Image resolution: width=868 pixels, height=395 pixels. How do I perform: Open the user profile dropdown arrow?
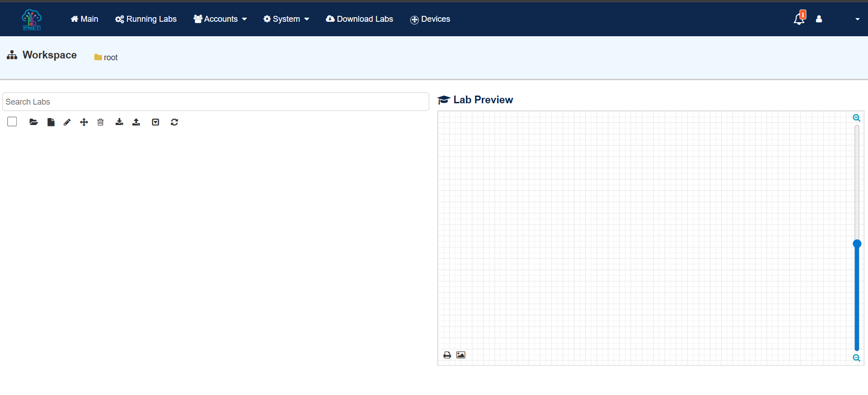click(x=858, y=19)
